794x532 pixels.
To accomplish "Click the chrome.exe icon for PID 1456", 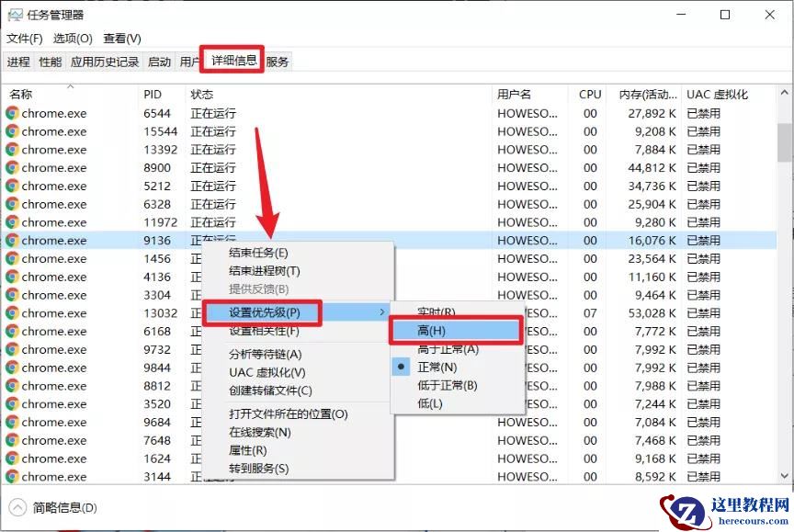I will coord(11,258).
